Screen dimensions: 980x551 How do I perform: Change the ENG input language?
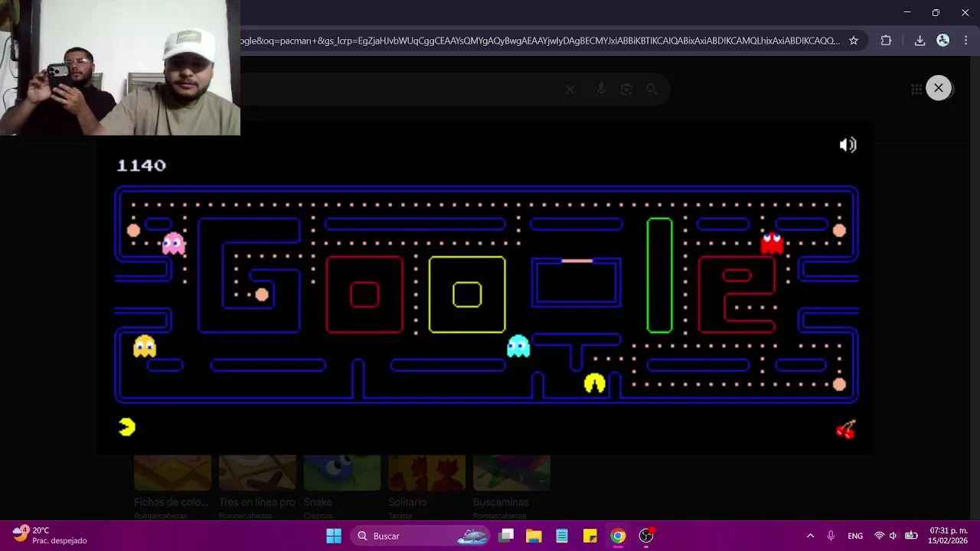pos(855,536)
